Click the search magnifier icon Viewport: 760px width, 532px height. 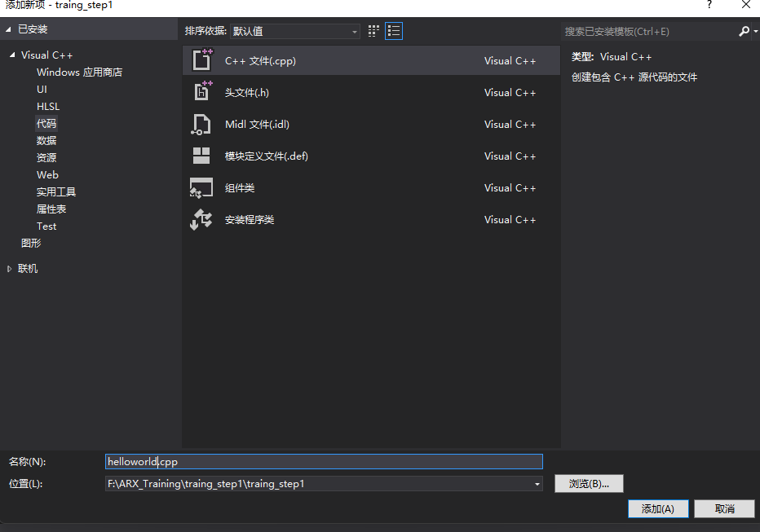[x=743, y=30]
